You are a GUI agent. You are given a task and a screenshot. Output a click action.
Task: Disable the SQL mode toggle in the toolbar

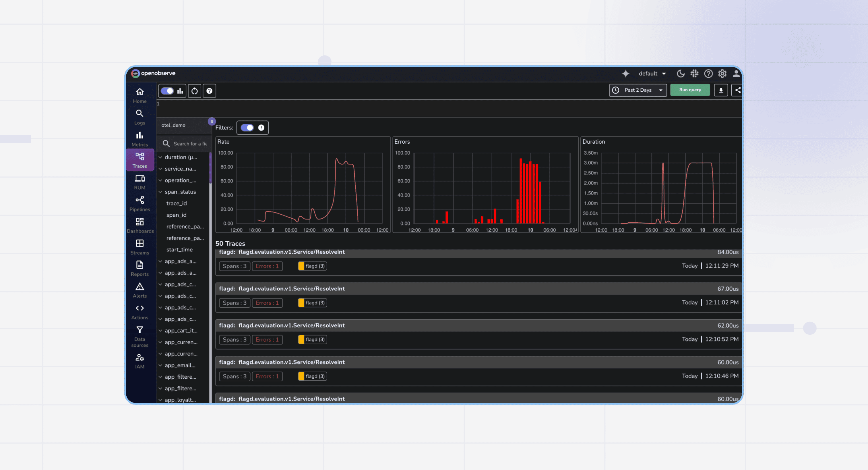coord(167,91)
